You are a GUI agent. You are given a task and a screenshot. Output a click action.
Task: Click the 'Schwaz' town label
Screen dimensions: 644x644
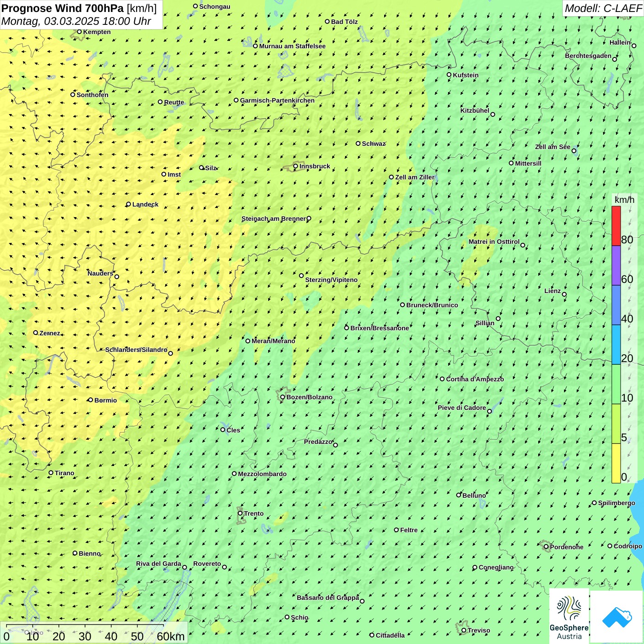pyautogui.click(x=374, y=144)
